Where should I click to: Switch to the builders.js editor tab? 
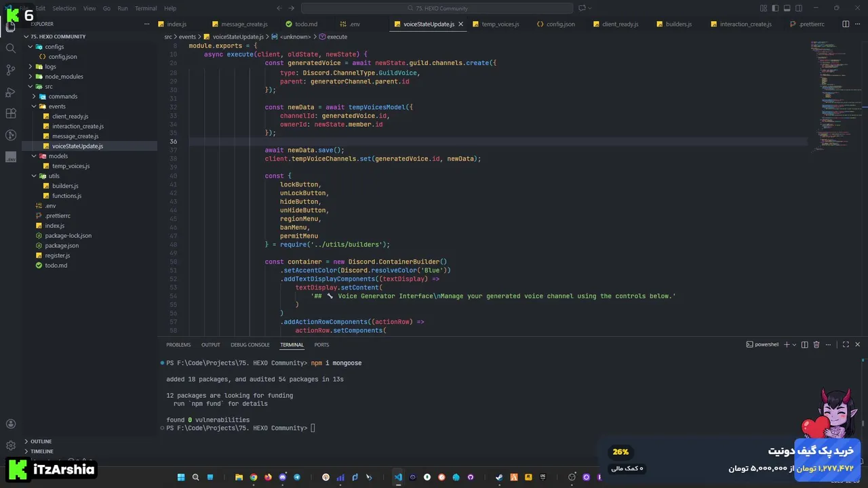point(679,24)
